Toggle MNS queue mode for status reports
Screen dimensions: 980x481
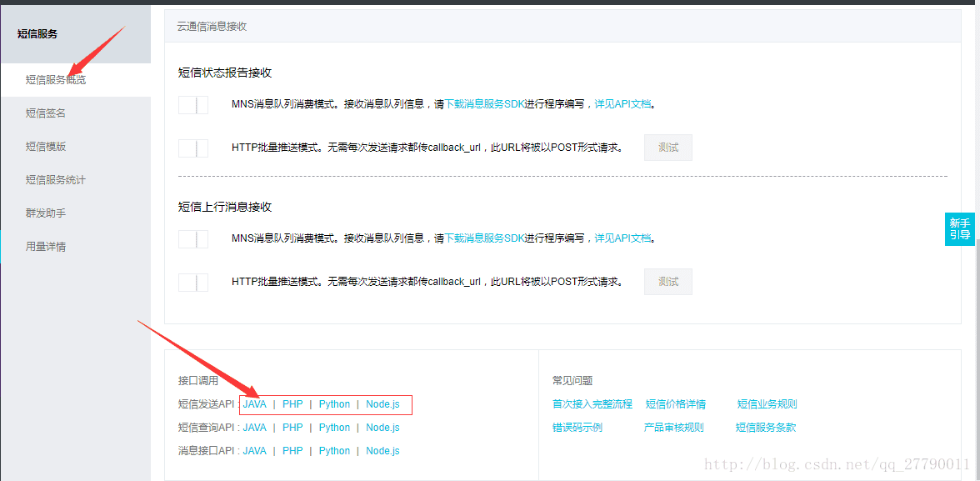pyautogui.click(x=193, y=105)
